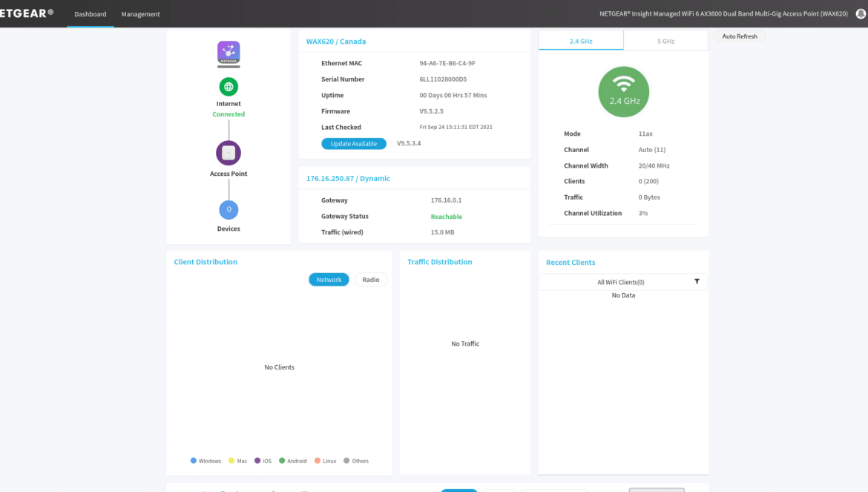Click the Traffic value 0 Bytes
Screen dimensions: 868x492
pyautogui.click(x=649, y=197)
